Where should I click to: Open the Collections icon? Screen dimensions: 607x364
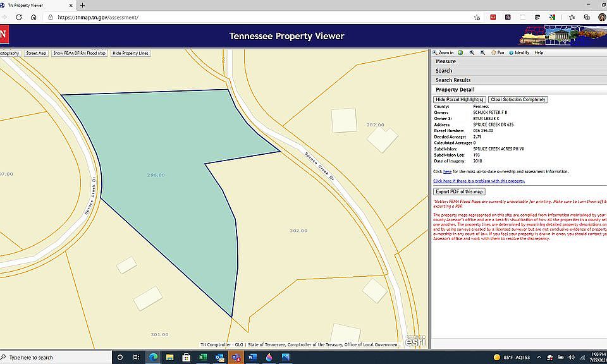587,18
